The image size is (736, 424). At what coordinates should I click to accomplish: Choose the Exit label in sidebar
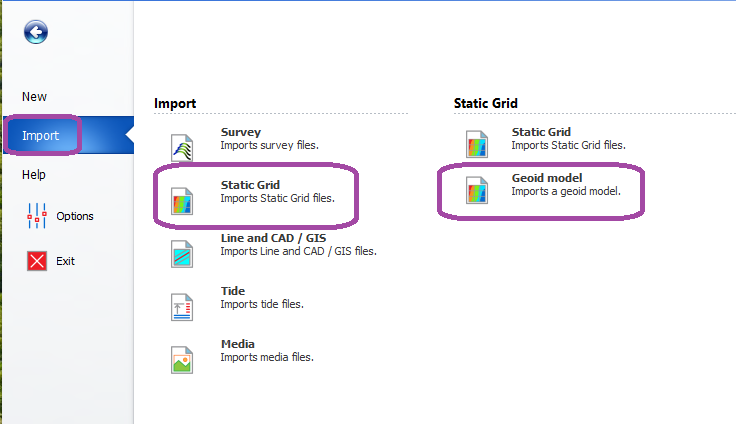click(66, 261)
